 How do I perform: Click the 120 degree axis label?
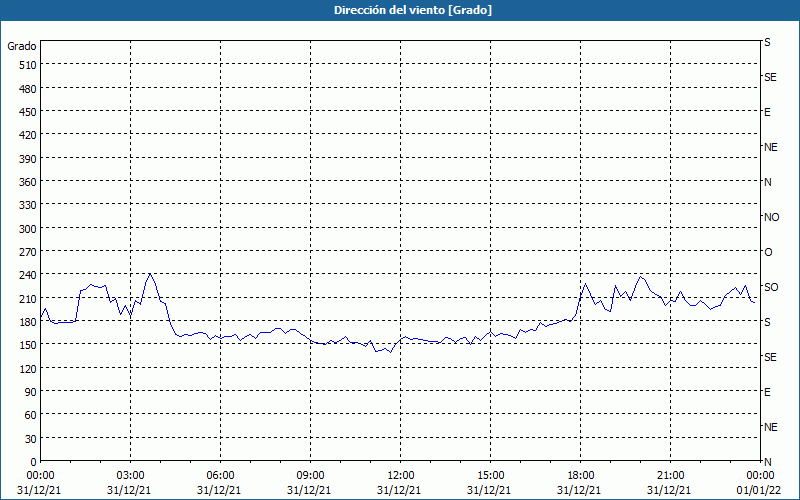point(28,368)
